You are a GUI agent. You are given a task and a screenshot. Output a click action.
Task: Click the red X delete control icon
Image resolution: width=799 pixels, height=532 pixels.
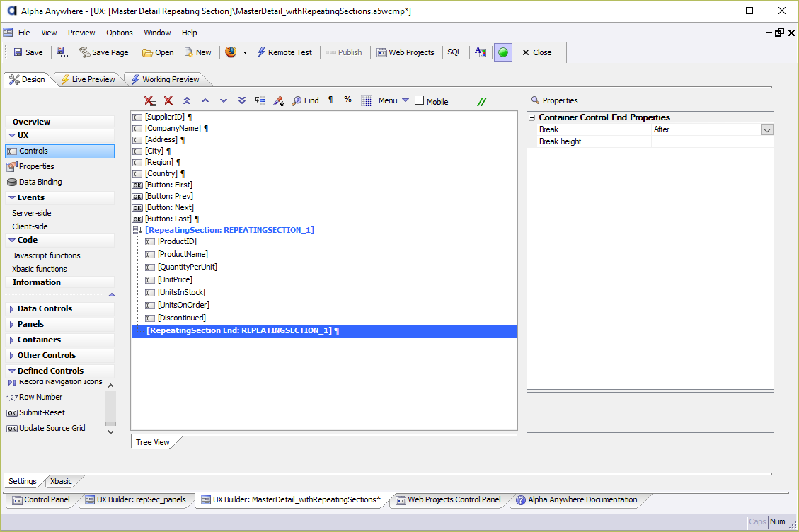tap(168, 101)
